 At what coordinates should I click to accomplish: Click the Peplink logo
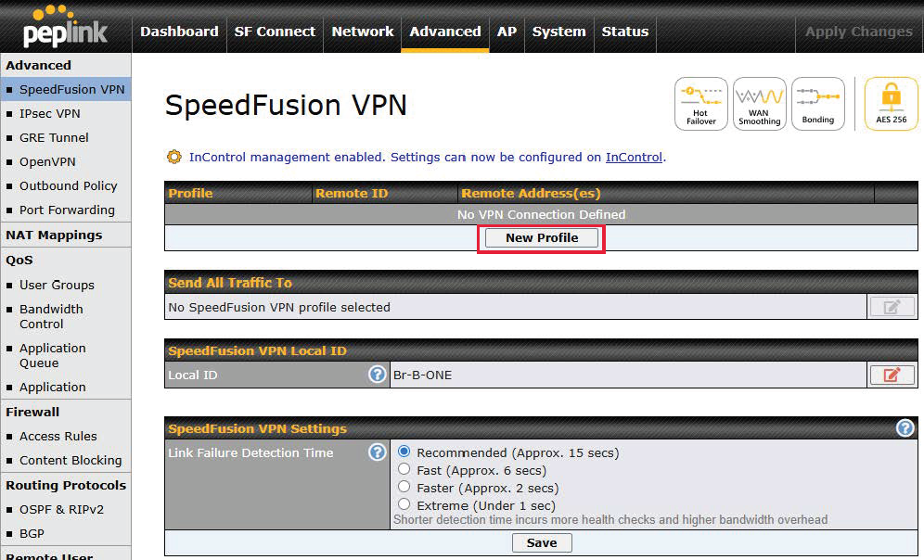66,27
